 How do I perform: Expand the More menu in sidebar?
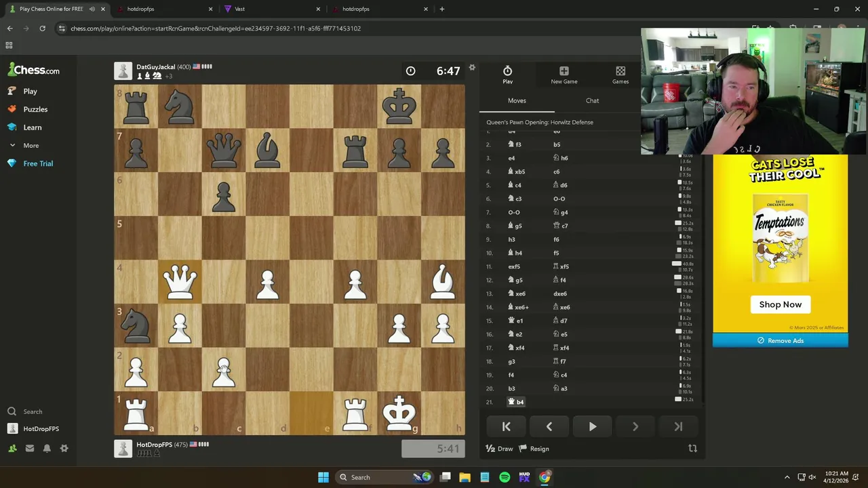tap(24, 146)
